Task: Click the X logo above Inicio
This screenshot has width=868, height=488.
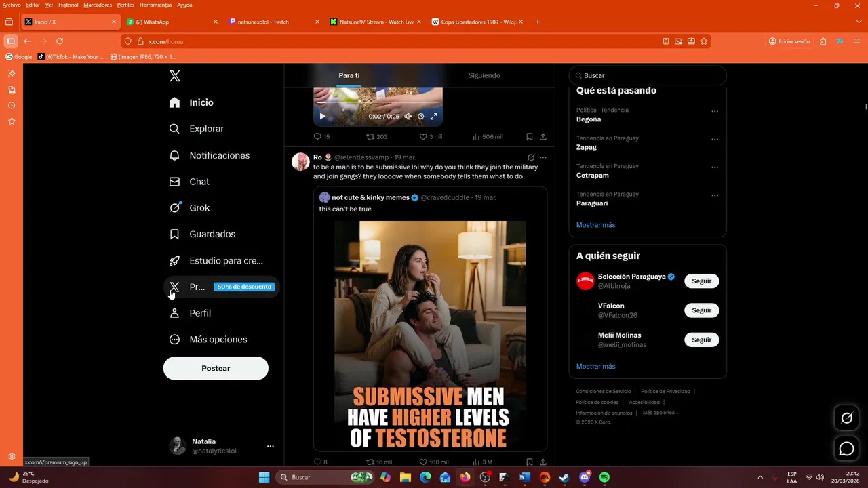Action: point(175,76)
